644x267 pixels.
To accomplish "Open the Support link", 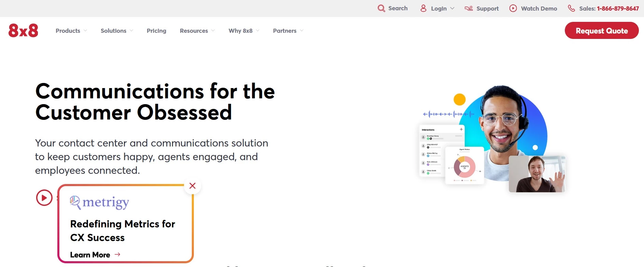I will tap(487, 9).
